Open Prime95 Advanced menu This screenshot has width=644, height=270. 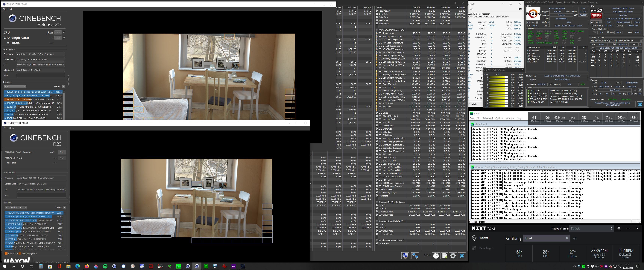coord(487,118)
